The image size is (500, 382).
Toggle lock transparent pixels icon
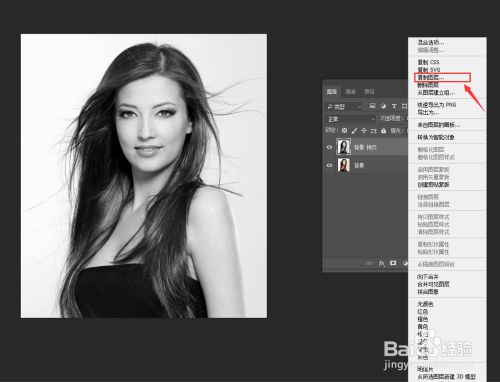click(x=345, y=131)
